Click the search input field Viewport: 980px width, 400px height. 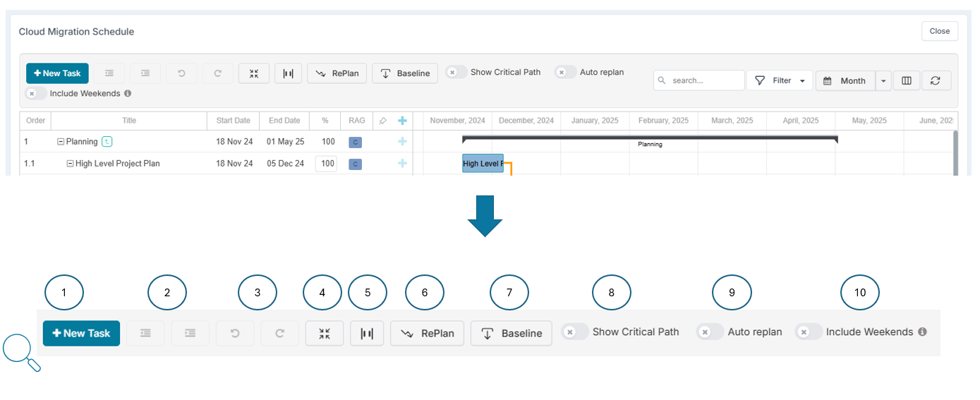[x=704, y=80]
